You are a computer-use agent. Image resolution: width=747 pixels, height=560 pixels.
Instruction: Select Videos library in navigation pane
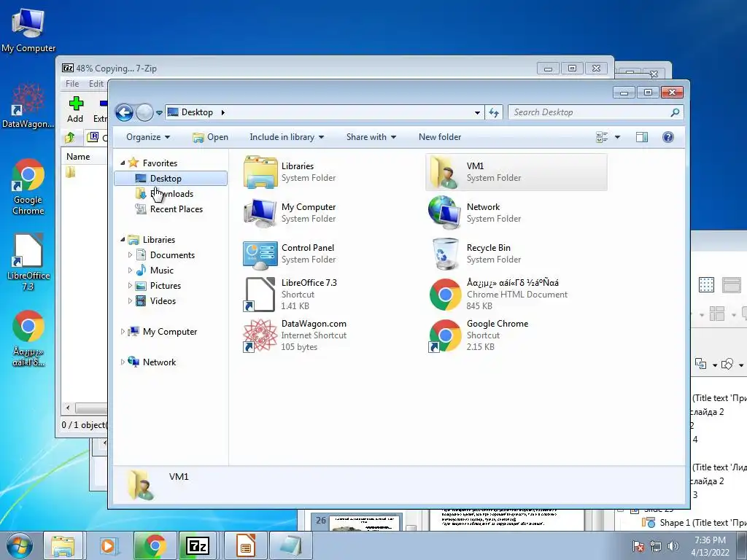click(156, 301)
